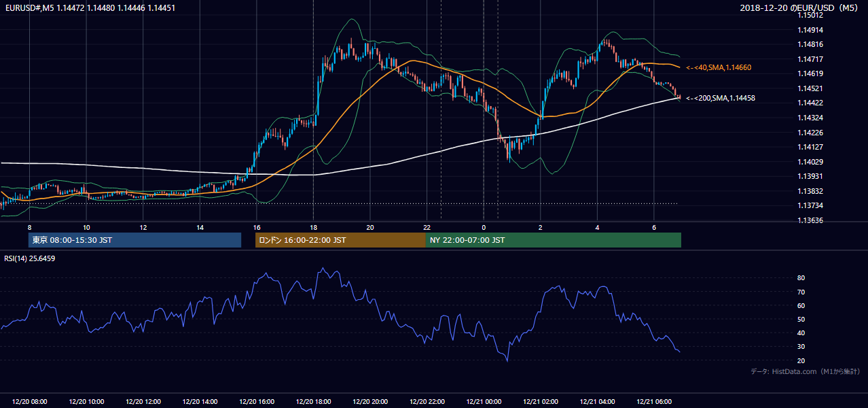
Task: Click the RSI 60 level label
Action: tap(801, 305)
